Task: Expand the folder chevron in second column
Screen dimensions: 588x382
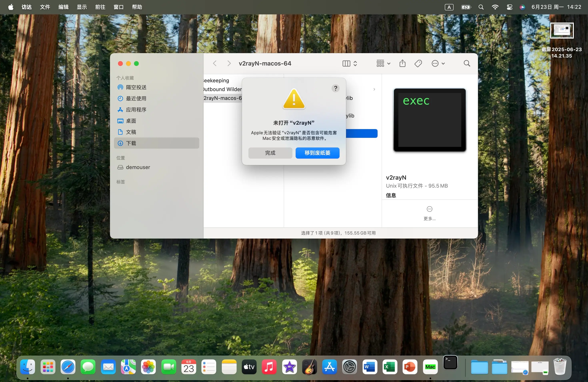Action: point(374,89)
